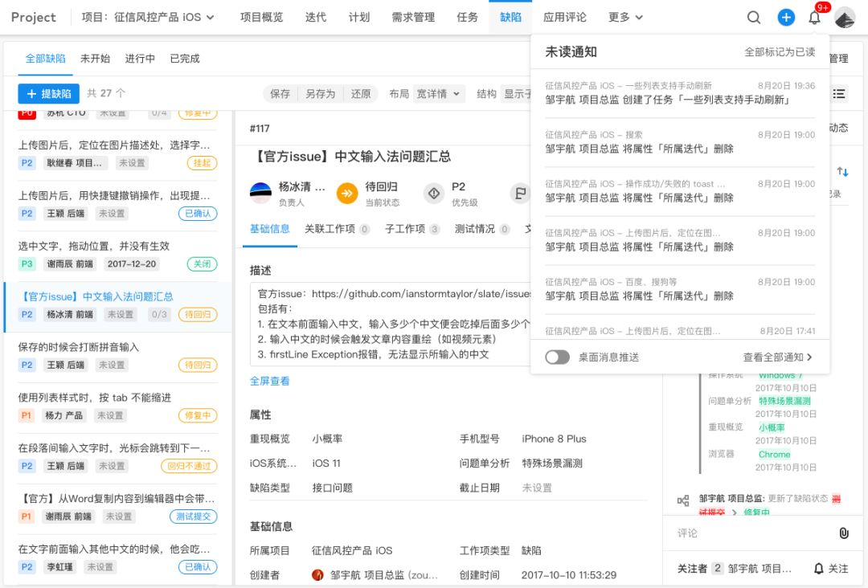Open notification 创建了任务「一些列表支持手动刷新」
868x588 pixels.
680,93
